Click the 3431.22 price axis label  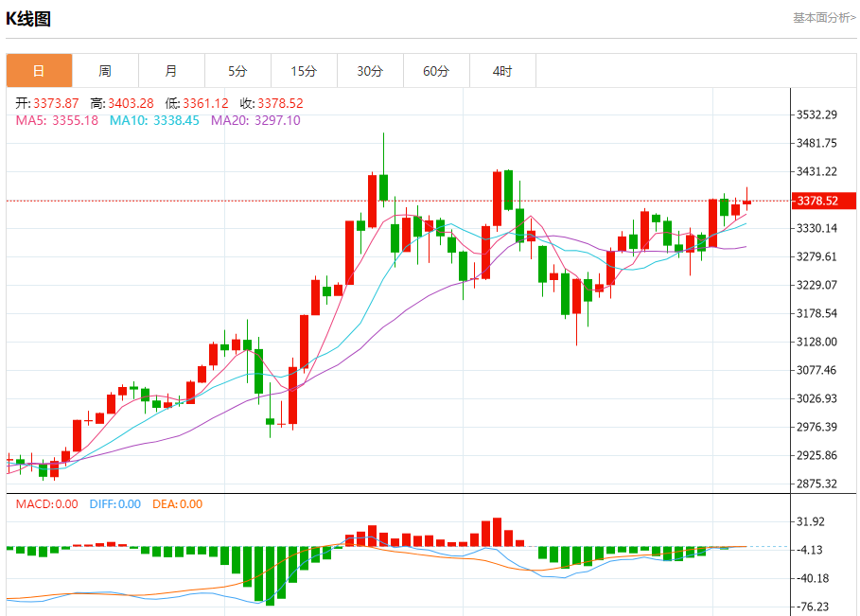click(816, 171)
